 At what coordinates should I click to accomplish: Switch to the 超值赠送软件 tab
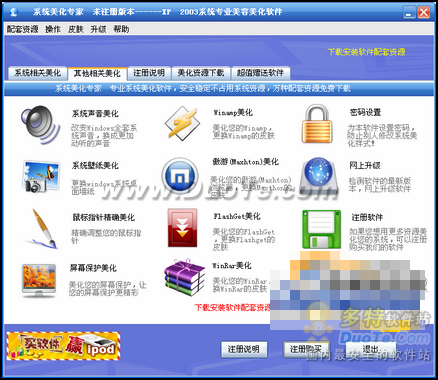pos(260,73)
